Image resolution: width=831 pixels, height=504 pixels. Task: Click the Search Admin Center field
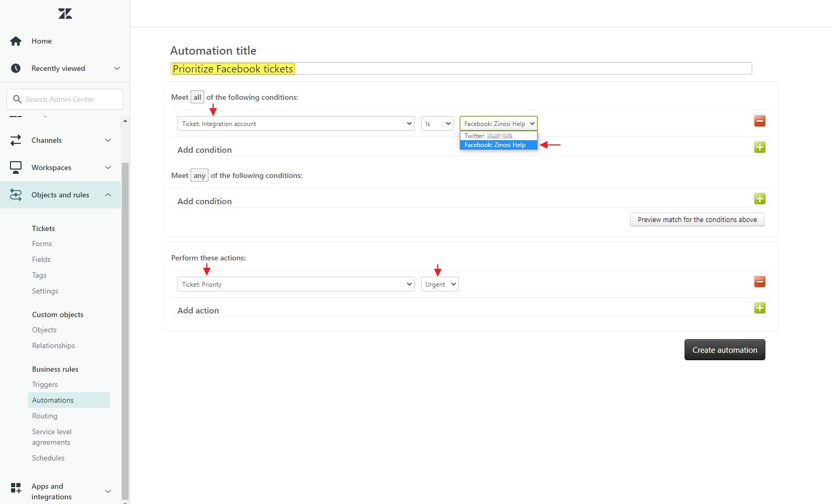pos(65,99)
